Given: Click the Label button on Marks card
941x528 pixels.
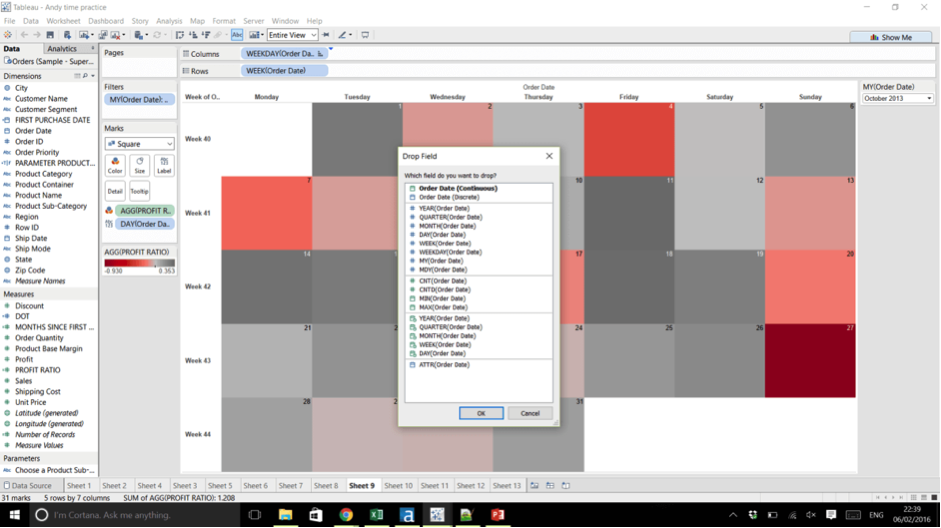Looking at the screenshot, I should pos(164,165).
